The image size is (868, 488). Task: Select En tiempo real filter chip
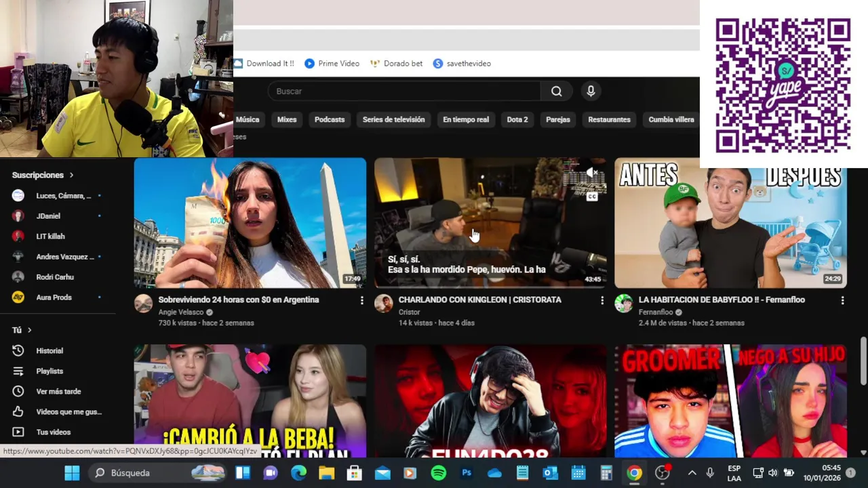466,119
